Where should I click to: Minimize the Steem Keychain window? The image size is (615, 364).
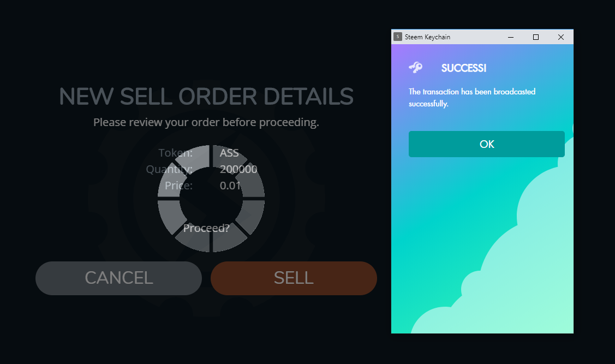click(511, 37)
